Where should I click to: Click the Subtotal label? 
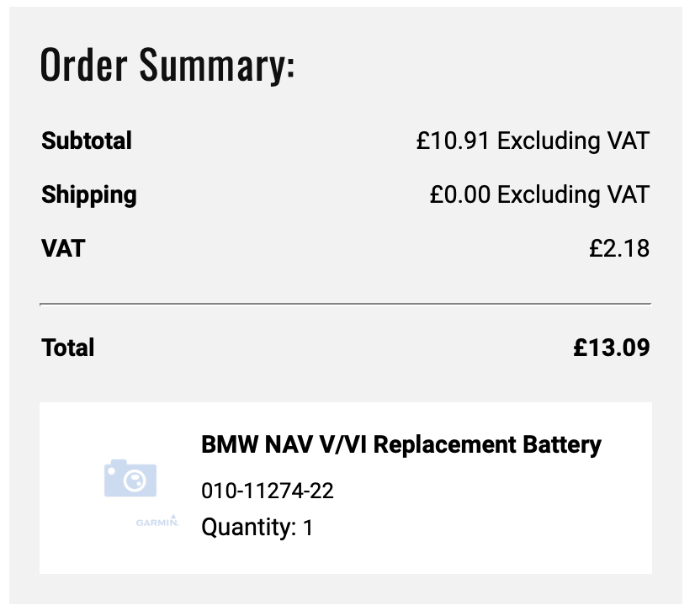tap(87, 141)
